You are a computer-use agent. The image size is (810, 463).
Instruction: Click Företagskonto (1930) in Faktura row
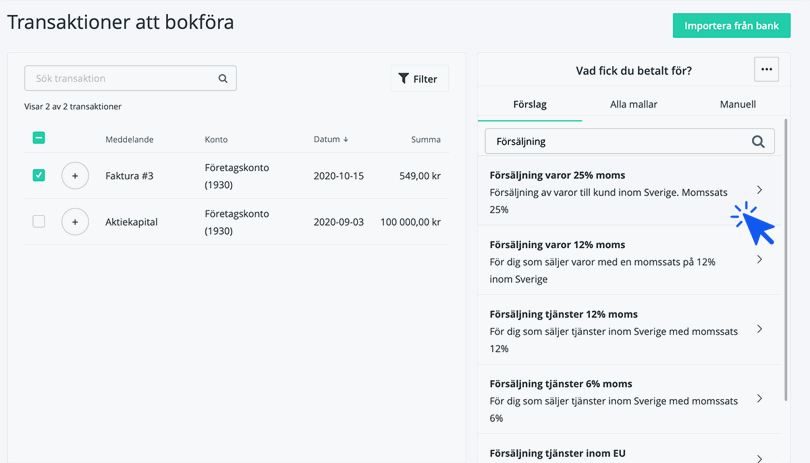(237, 176)
